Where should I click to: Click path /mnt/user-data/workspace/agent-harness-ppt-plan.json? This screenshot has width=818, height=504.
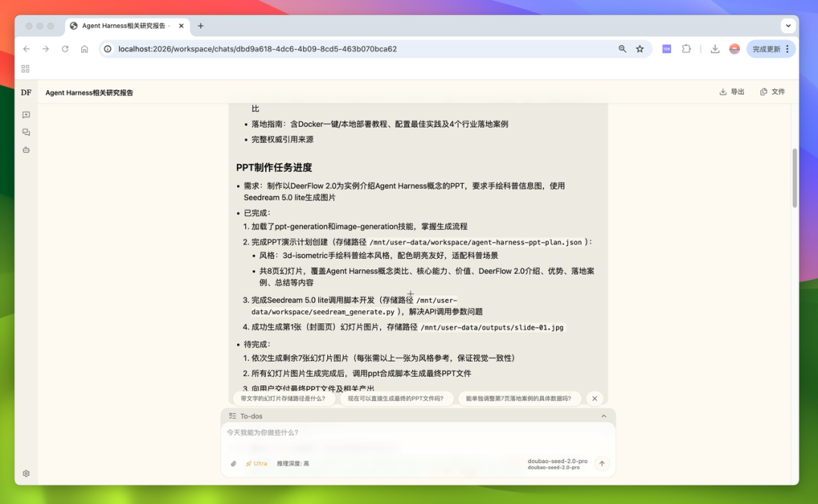[x=475, y=242]
